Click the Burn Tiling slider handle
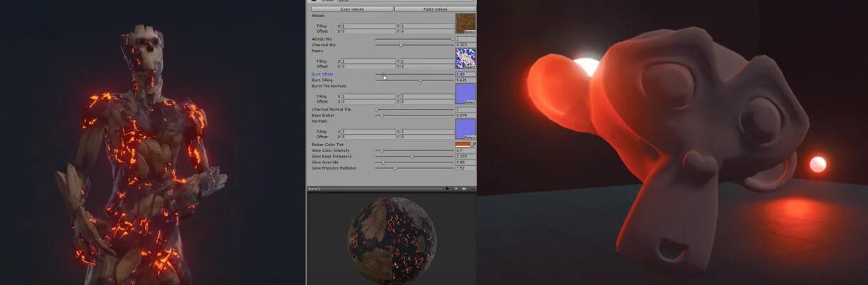This screenshot has width=868, height=285. point(420,80)
